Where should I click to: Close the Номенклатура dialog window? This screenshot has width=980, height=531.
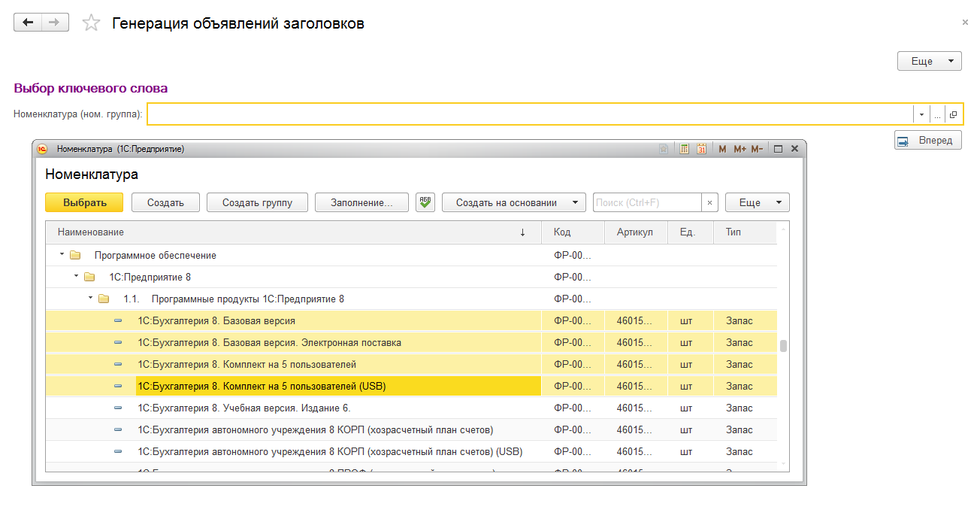(795, 149)
